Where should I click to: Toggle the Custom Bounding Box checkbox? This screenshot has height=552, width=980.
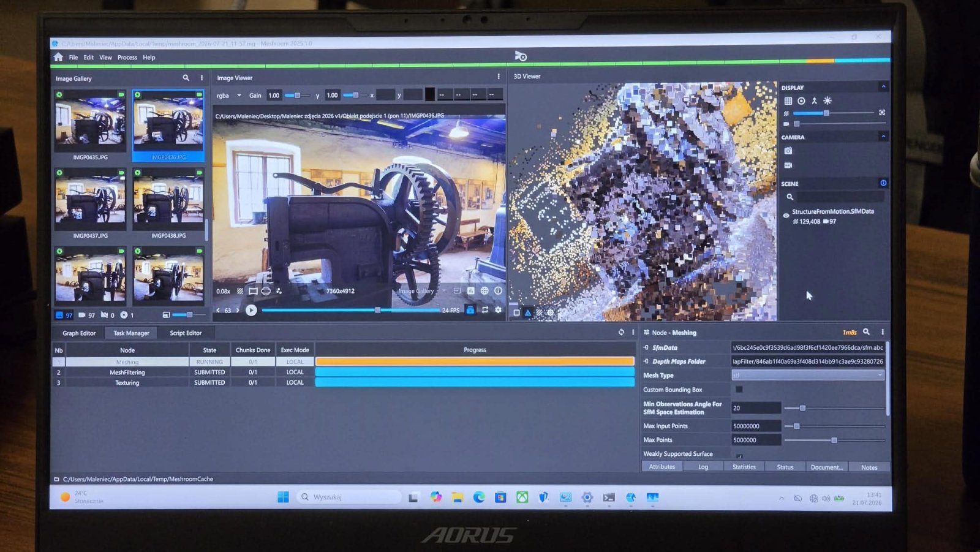pyautogui.click(x=739, y=390)
